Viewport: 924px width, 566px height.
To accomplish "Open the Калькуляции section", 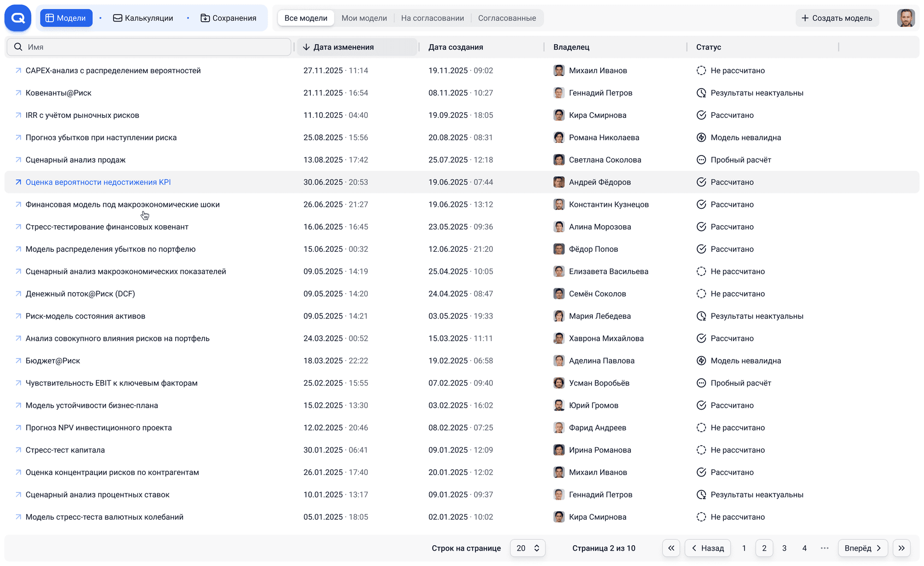I will pyautogui.click(x=143, y=18).
